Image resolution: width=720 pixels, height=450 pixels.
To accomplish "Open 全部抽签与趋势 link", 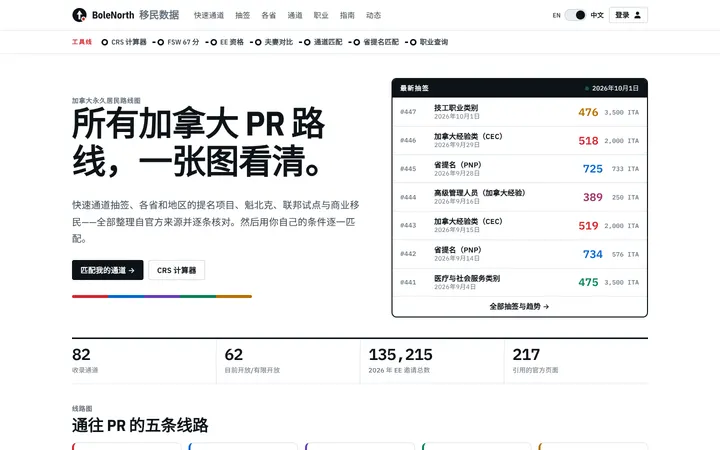I will [x=519, y=306].
